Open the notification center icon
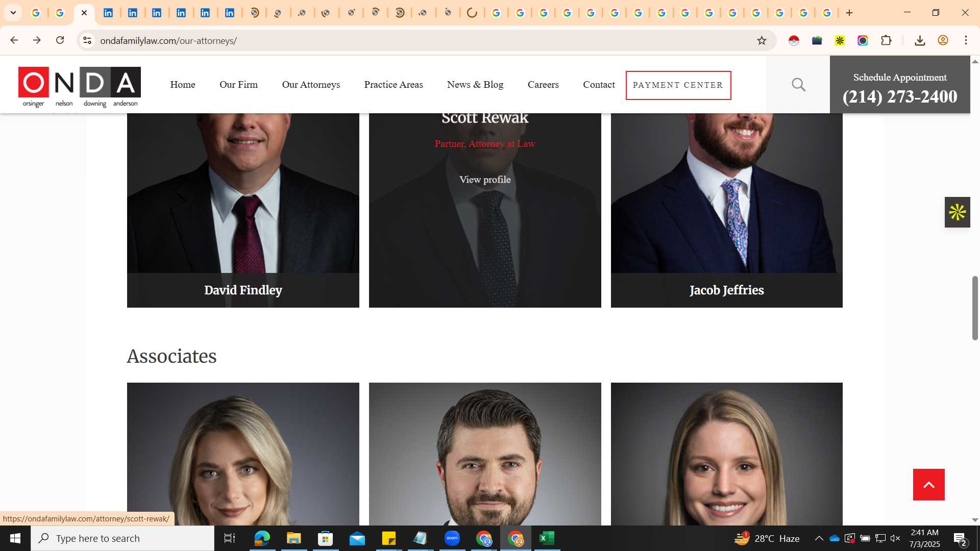Screen dimensions: 980x551 click(960, 538)
